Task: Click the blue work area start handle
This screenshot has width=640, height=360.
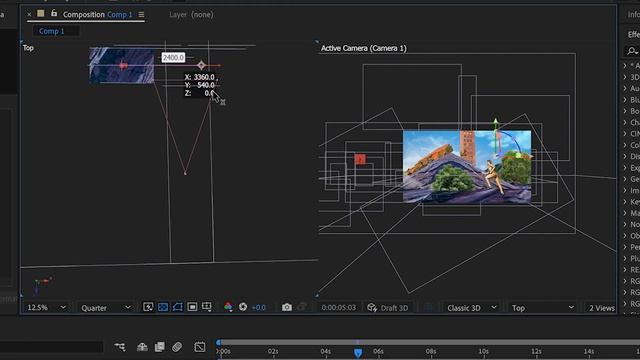Action: click(x=219, y=342)
